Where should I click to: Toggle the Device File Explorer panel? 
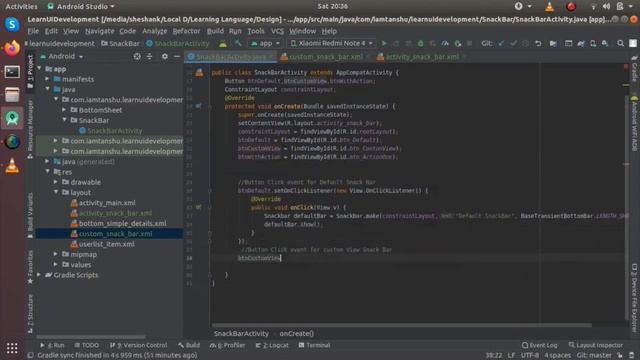pyautogui.click(x=634, y=297)
